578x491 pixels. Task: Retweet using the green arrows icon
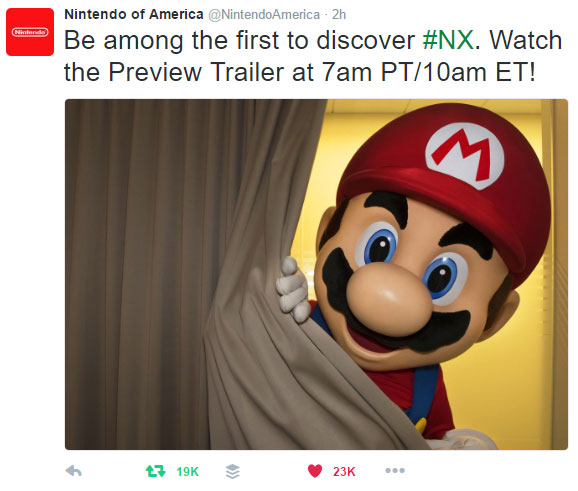pos(155,471)
